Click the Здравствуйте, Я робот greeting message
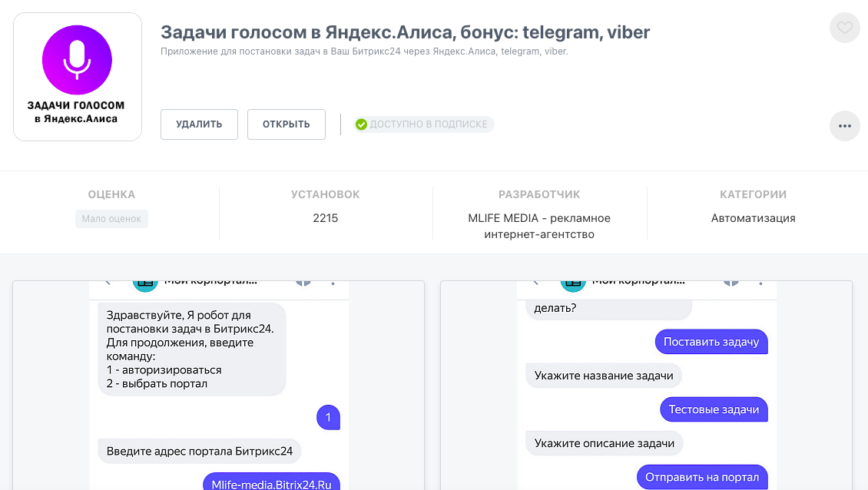 tap(191, 349)
